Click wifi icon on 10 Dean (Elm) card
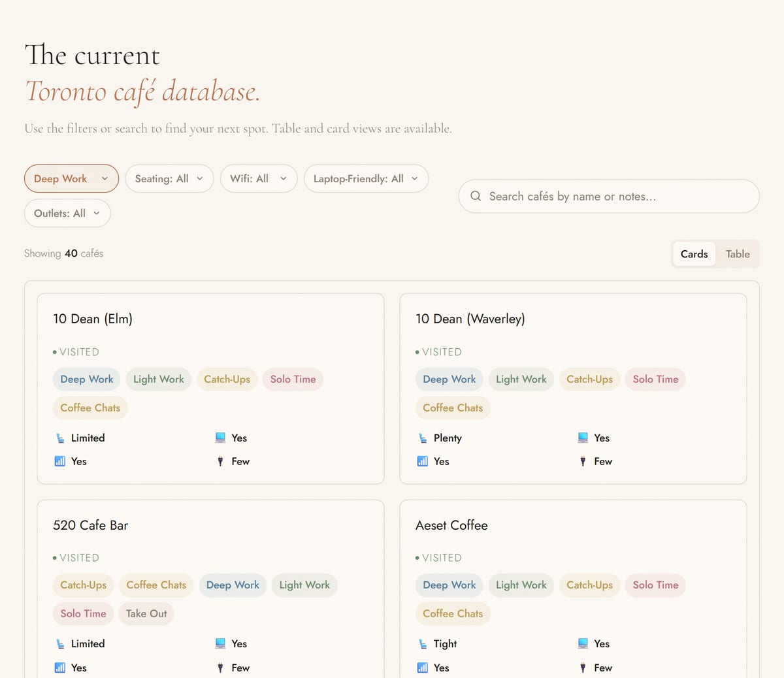This screenshot has height=678, width=784. tap(60, 461)
